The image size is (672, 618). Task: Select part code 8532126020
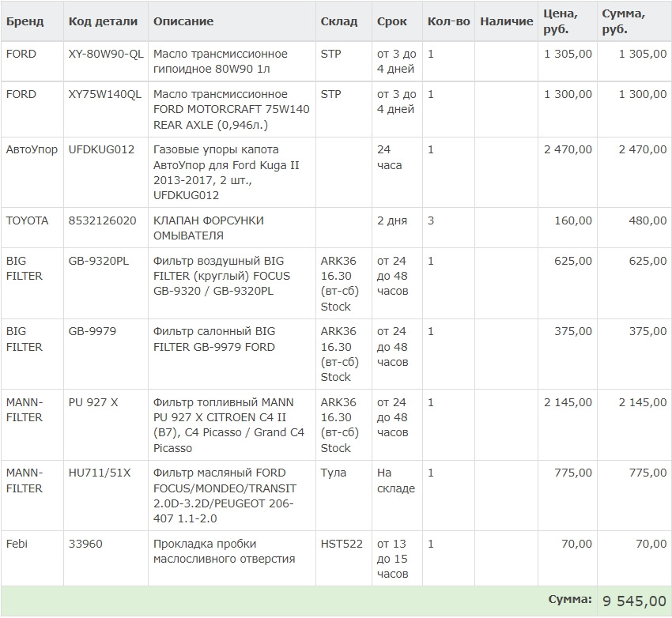point(102,220)
